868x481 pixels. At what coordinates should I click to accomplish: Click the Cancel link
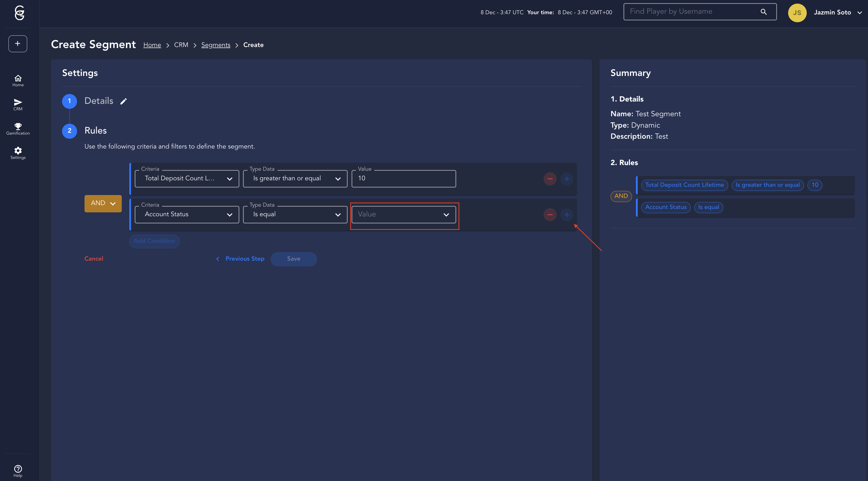(x=94, y=259)
